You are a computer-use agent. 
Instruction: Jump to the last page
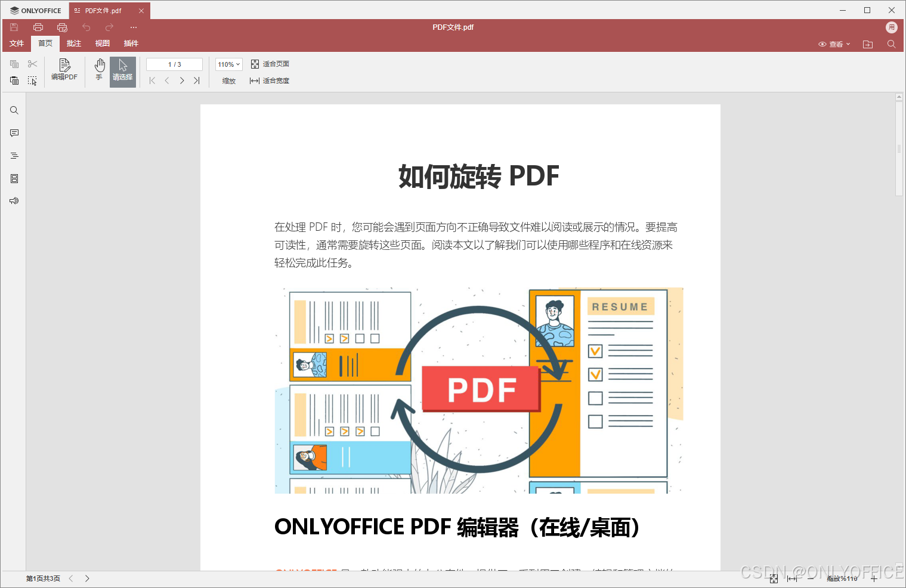pyautogui.click(x=197, y=81)
